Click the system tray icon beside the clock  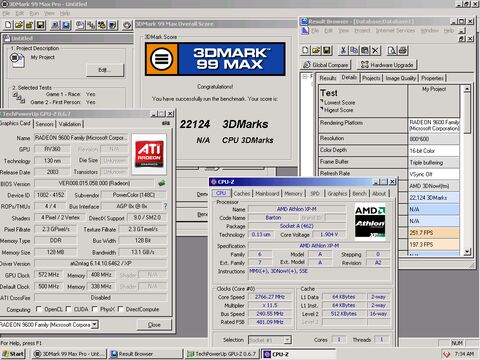coord(446,354)
